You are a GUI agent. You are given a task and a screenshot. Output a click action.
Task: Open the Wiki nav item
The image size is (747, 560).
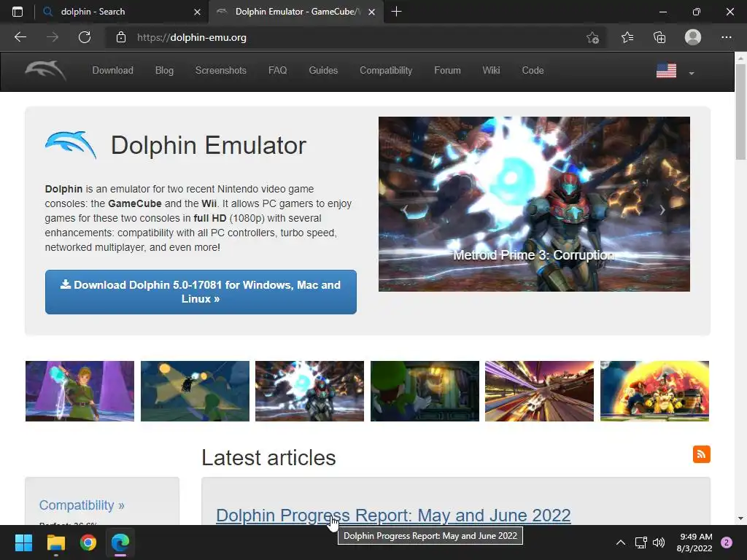coord(491,71)
